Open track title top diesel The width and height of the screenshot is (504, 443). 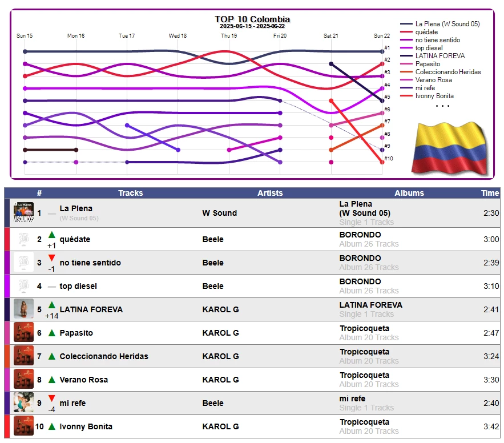tap(78, 286)
